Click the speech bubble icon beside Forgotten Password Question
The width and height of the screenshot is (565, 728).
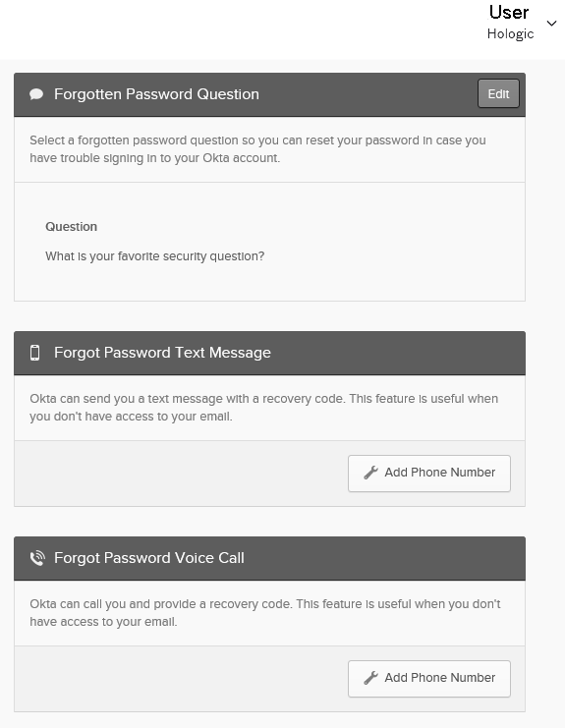click(x=36, y=94)
